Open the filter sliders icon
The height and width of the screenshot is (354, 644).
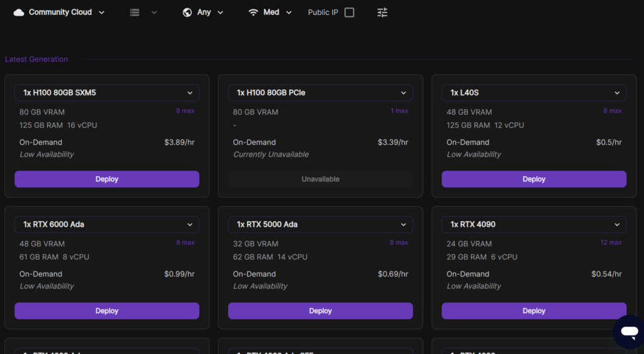tap(382, 13)
